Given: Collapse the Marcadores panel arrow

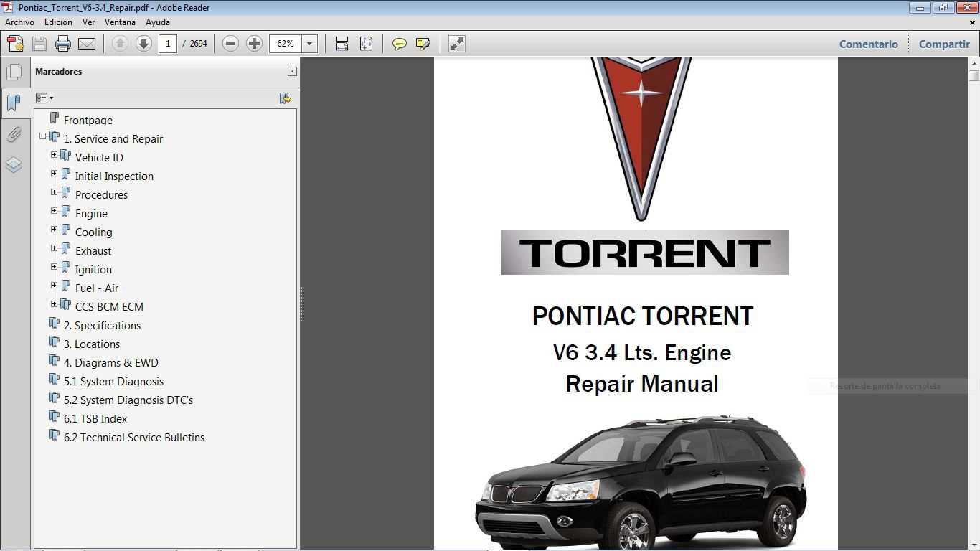Looking at the screenshot, I should pyautogui.click(x=292, y=71).
